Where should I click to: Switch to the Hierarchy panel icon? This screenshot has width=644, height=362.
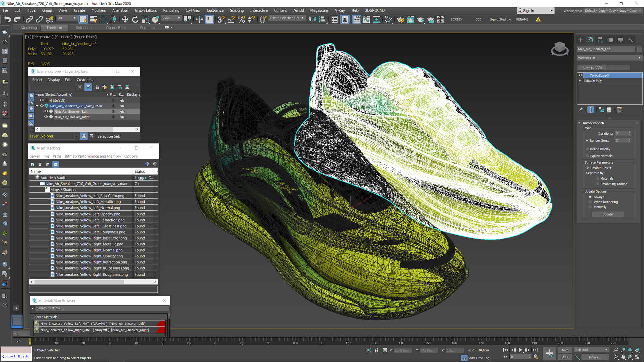point(600,40)
